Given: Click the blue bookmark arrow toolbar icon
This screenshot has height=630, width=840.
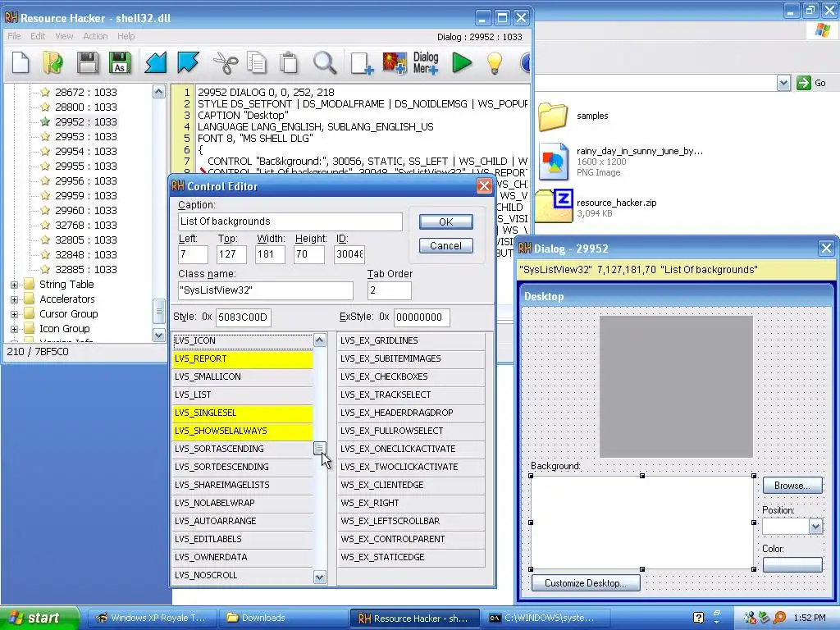Looking at the screenshot, I should coord(188,62).
